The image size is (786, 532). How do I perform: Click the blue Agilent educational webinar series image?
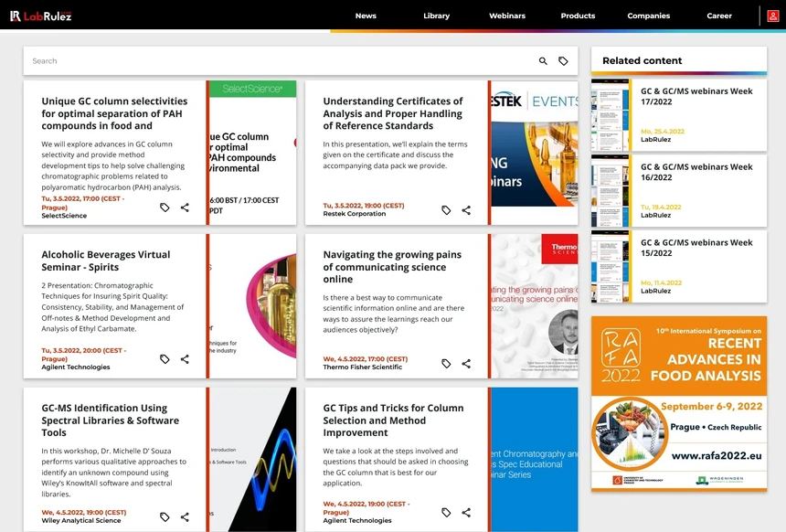[x=535, y=459]
